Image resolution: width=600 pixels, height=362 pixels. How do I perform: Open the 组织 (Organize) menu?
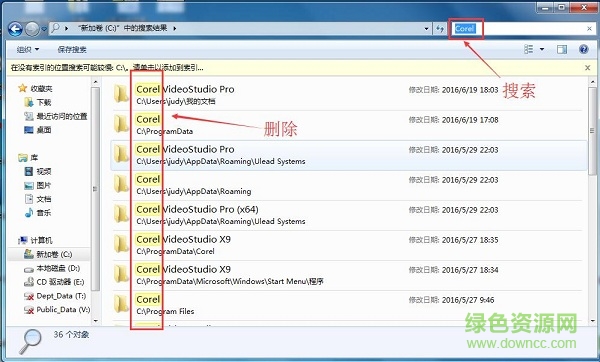click(28, 49)
